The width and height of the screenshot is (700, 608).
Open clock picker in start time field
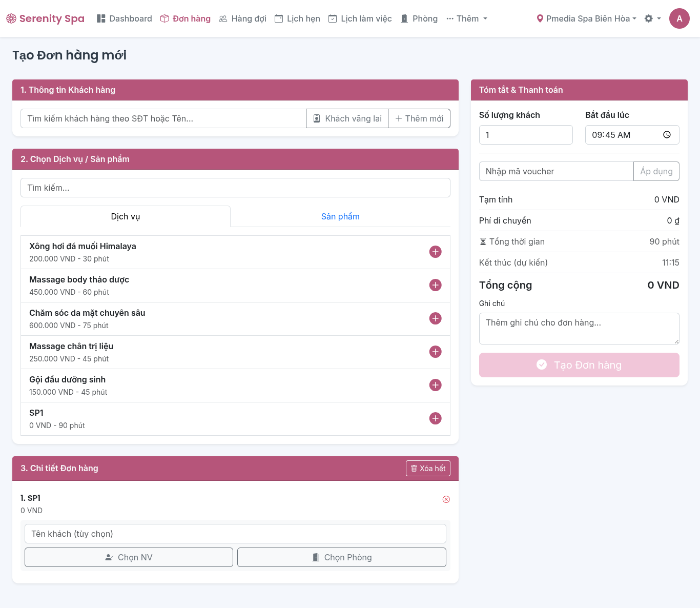click(x=667, y=135)
